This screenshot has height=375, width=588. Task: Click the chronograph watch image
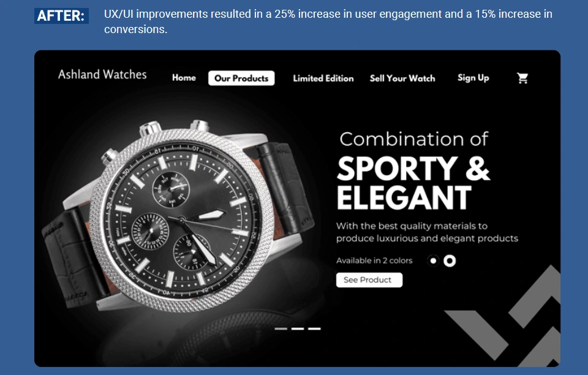coord(178,218)
